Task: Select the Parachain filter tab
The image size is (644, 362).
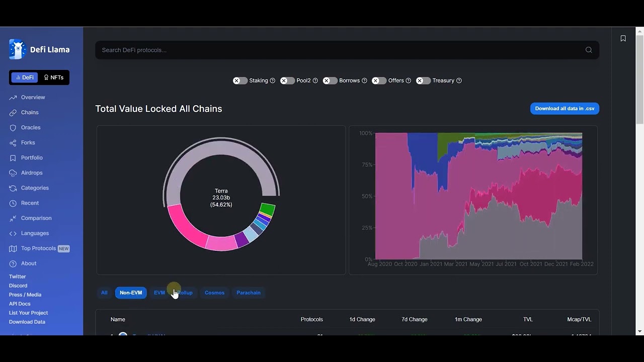Action: point(249,293)
